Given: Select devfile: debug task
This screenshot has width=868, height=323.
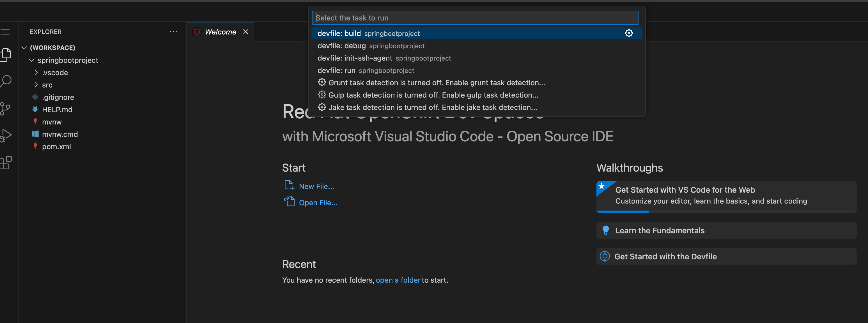Looking at the screenshot, I should pos(476,45).
